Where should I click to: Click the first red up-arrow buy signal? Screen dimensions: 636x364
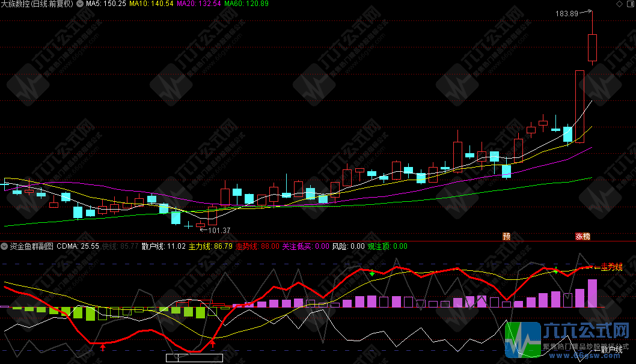point(103,346)
